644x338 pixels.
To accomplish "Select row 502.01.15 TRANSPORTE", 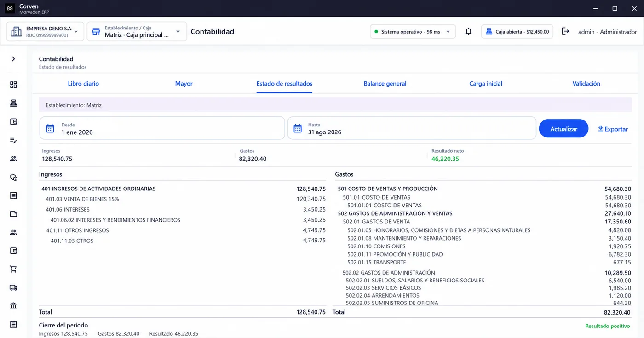I will point(483,262).
